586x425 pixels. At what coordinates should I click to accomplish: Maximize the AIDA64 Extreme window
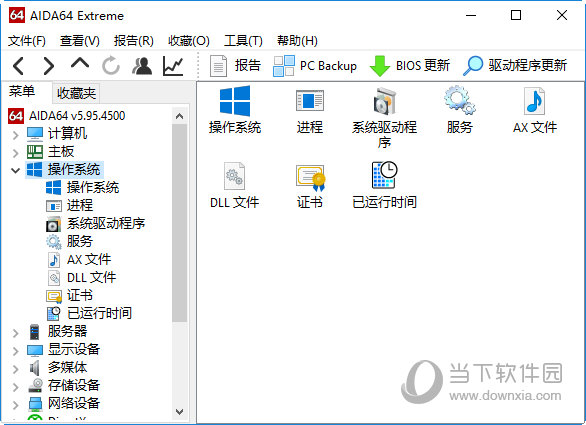click(516, 16)
